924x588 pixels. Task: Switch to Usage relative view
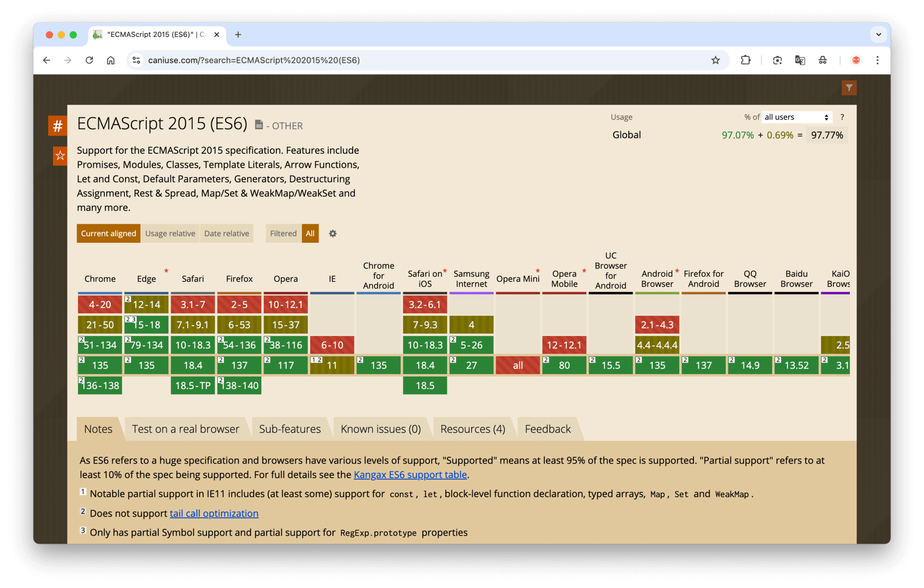tap(170, 234)
